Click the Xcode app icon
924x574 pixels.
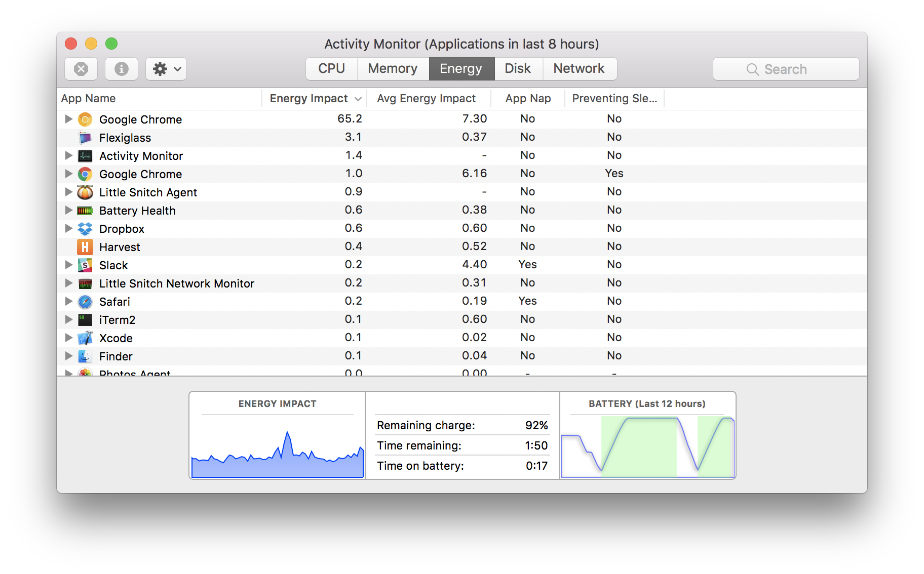coord(85,338)
